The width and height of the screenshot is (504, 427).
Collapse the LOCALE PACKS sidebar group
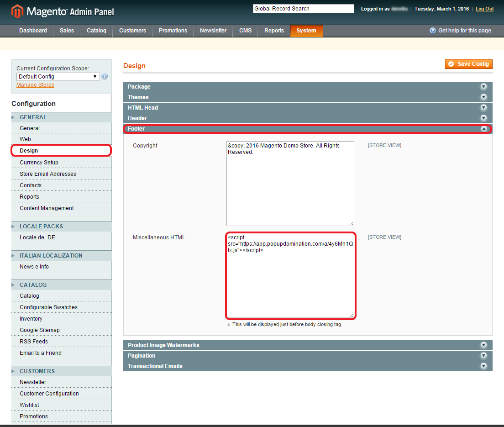coord(61,227)
